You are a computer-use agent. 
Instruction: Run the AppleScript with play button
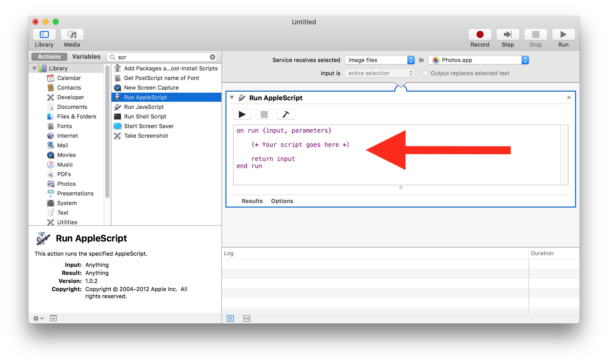point(242,114)
